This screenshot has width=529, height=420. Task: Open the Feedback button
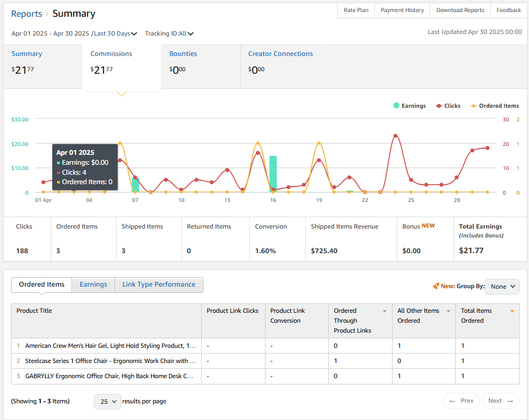[x=509, y=10]
